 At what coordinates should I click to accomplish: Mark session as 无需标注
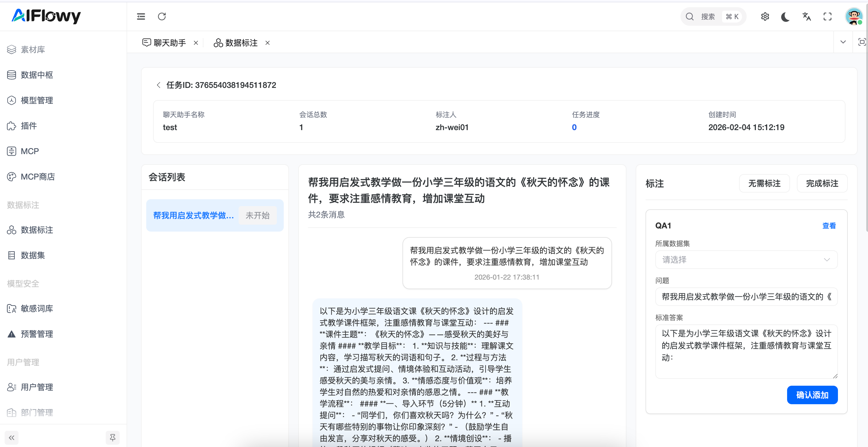(x=764, y=183)
